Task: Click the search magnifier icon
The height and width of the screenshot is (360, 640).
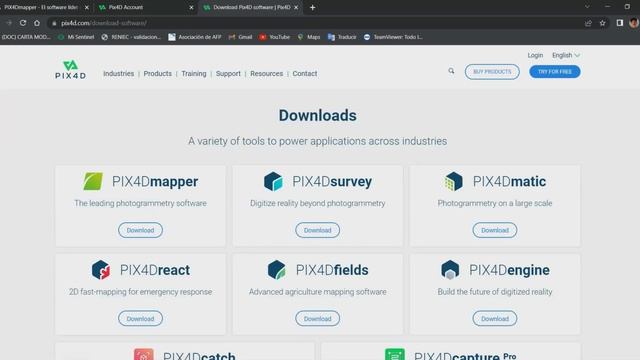Action: coord(451,71)
